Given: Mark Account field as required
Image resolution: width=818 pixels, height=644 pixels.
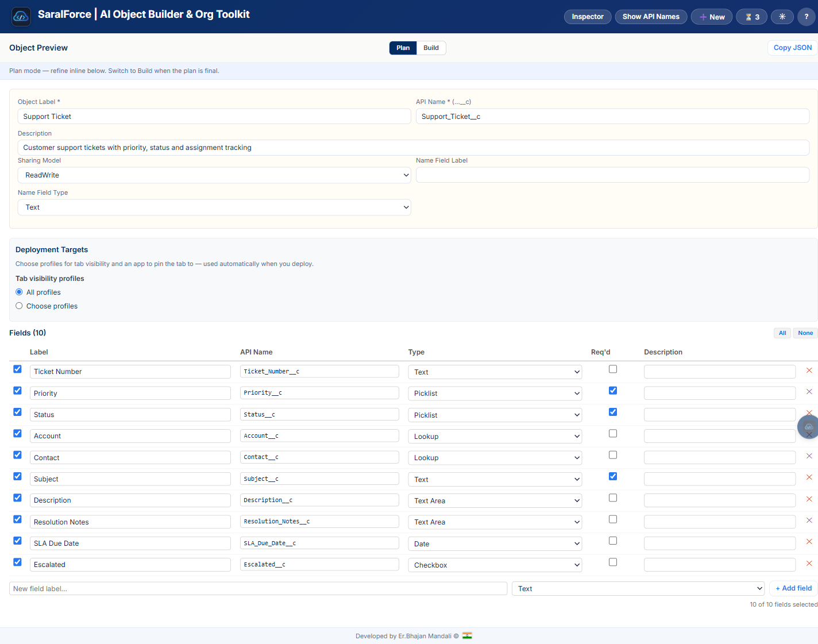Looking at the screenshot, I should 613,434.
